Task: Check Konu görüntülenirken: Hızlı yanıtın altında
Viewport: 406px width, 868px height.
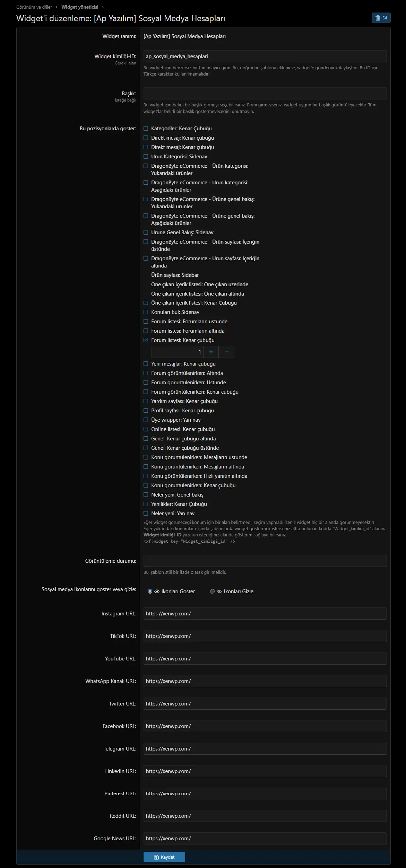Action: (x=146, y=476)
